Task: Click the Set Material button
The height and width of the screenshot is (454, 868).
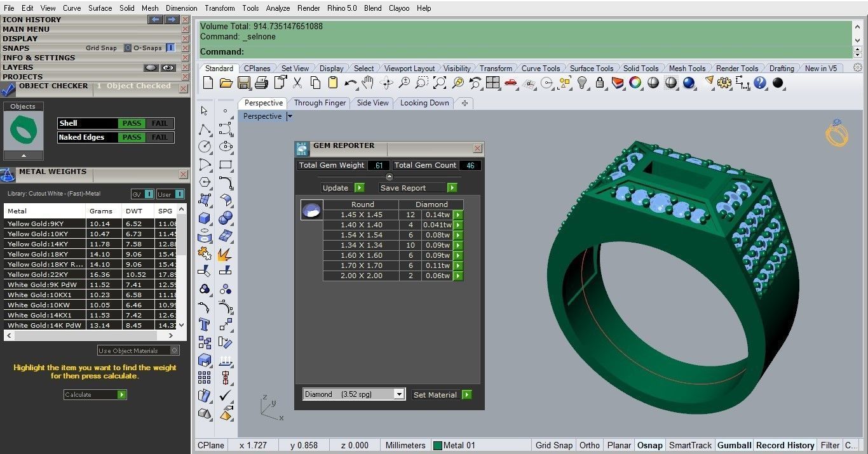Action: coord(442,394)
